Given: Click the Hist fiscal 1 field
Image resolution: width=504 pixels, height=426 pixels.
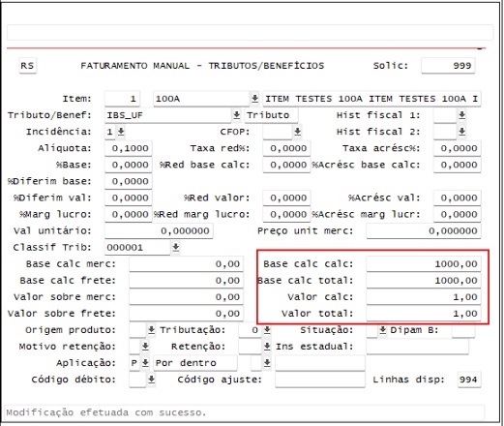Looking at the screenshot, I should (x=445, y=115).
